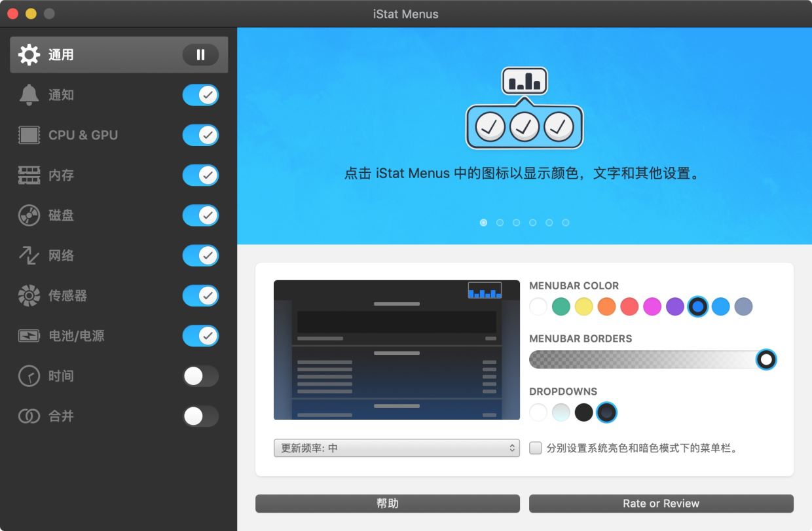Choose the green menubar color swatch

pyautogui.click(x=561, y=306)
